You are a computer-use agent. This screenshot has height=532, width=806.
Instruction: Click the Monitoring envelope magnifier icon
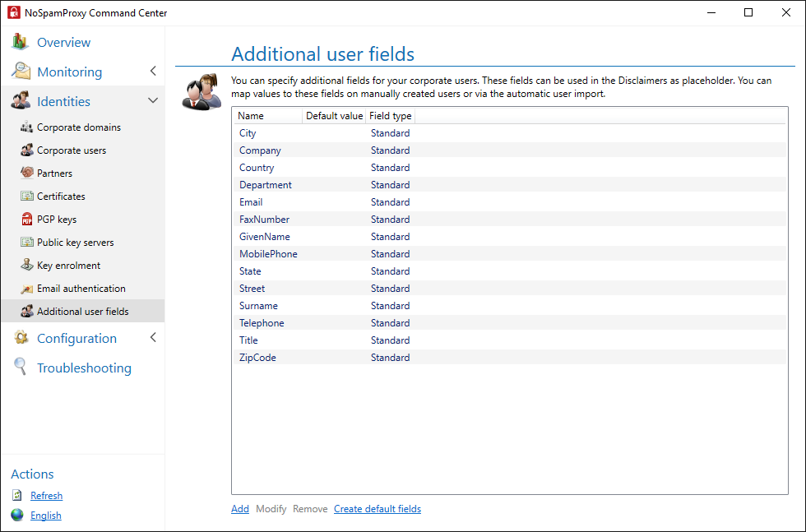point(21,72)
